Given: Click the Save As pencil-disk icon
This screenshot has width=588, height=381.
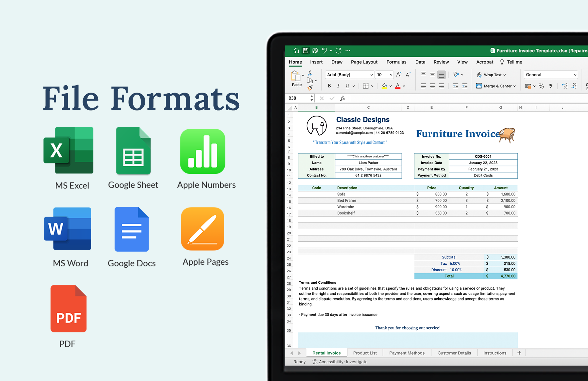Looking at the screenshot, I should 315,50.
